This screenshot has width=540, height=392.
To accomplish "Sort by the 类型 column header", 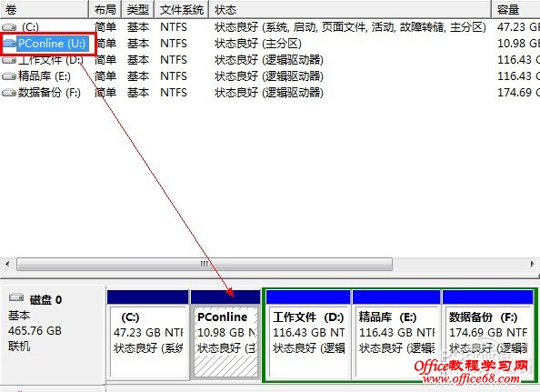I will (138, 9).
